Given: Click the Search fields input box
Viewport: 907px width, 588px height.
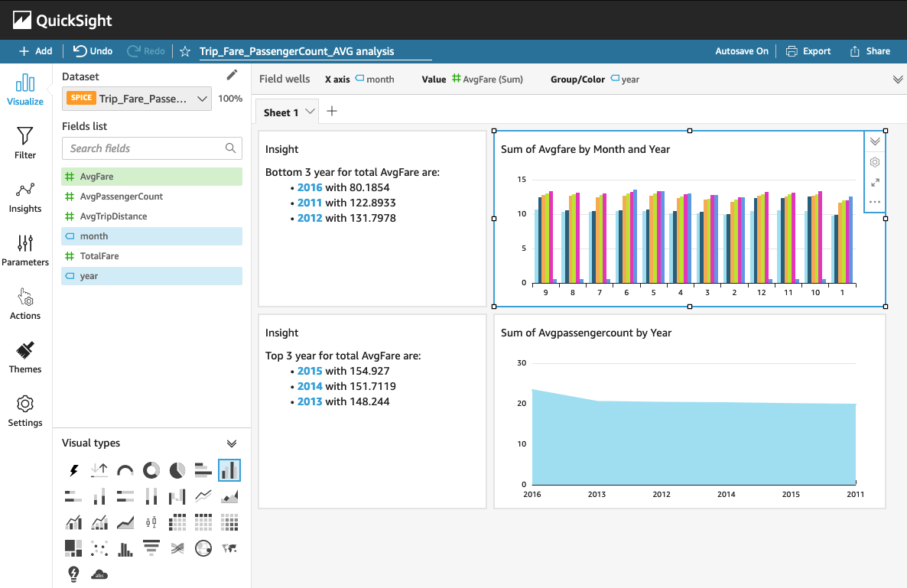Looking at the screenshot, I should click(145, 148).
